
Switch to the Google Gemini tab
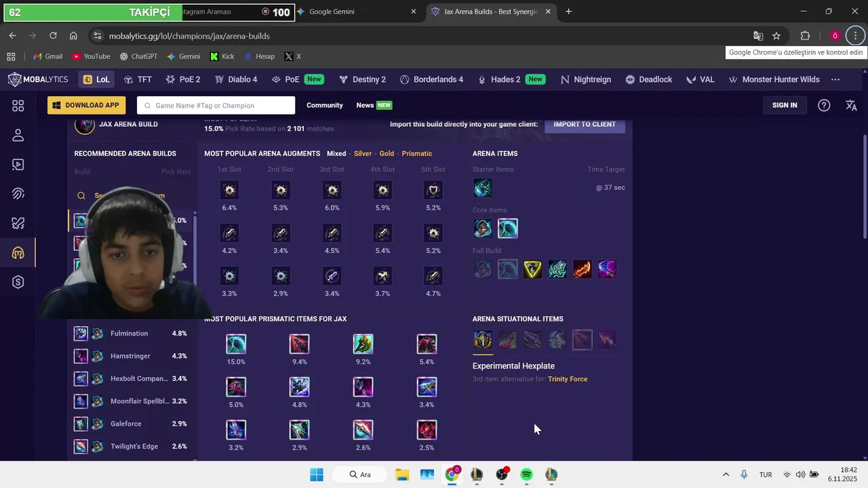point(357,12)
